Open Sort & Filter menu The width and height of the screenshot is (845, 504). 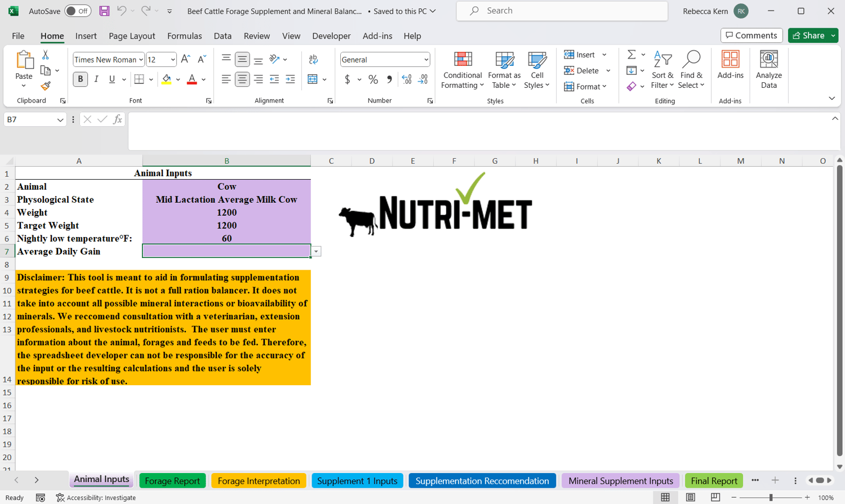point(662,70)
